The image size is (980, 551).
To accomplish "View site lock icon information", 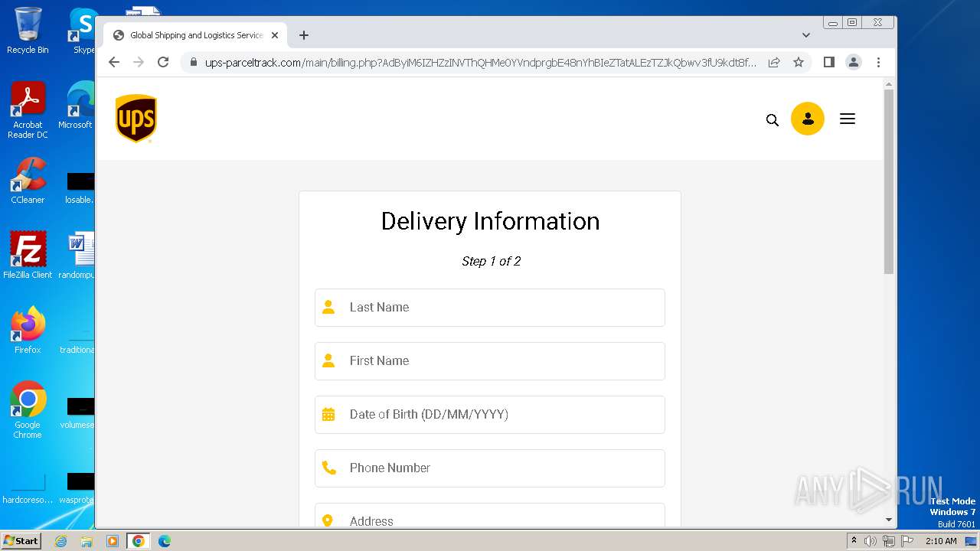I will pyautogui.click(x=193, y=62).
